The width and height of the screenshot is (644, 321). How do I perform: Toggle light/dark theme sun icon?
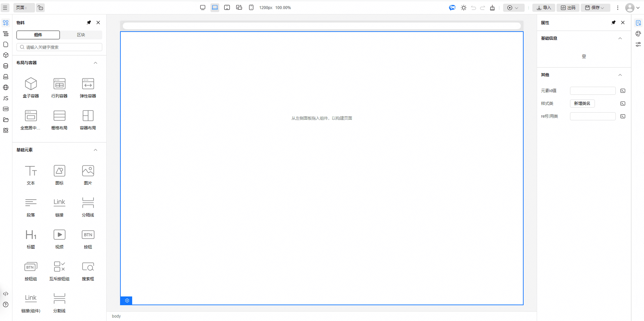pyautogui.click(x=464, y=8)
